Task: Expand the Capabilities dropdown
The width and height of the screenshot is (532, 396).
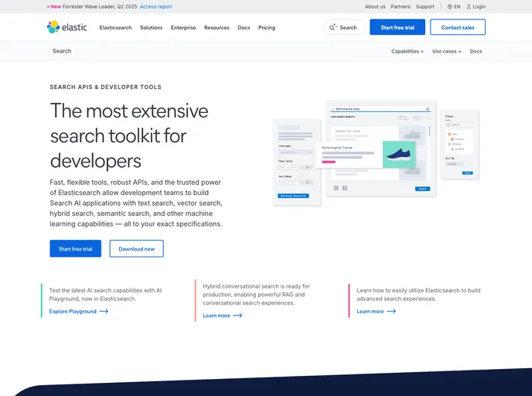Action: pos(408,51)
